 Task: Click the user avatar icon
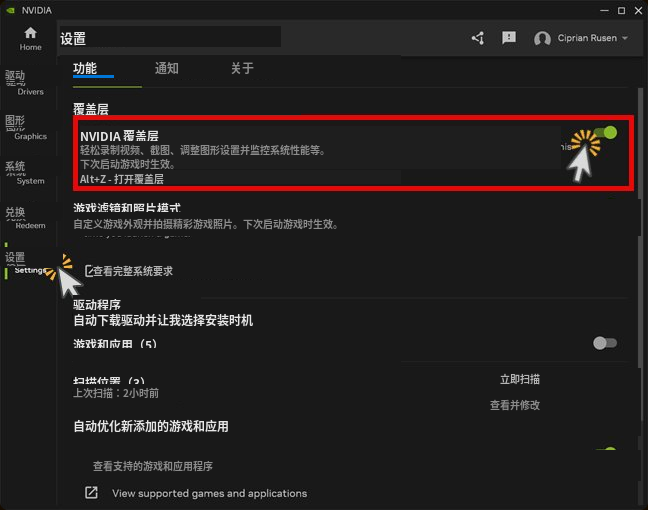[542, 38]
